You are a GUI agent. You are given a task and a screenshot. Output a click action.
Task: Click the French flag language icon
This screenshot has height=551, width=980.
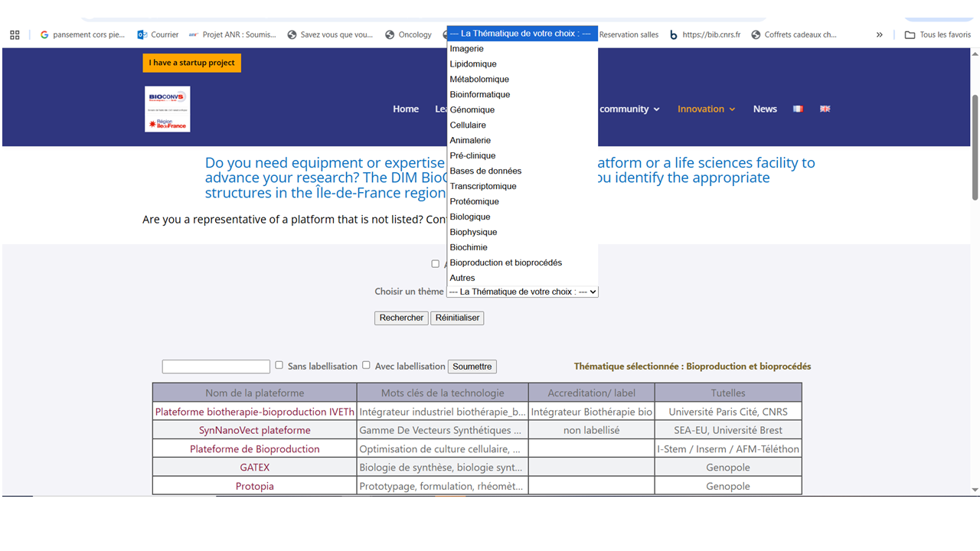[x=798, y=109]
